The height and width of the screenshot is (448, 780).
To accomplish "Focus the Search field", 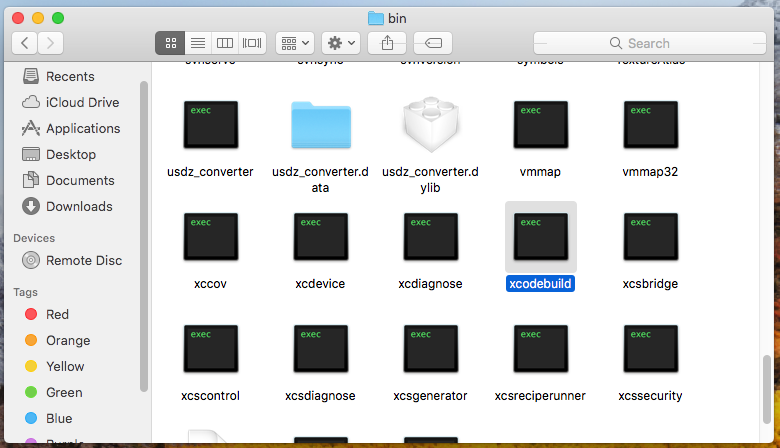I will pos(650,43).
